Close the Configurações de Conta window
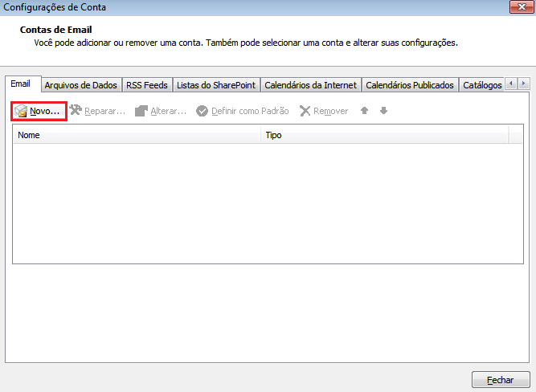The width and height of the screenshot is (536, 392). (522, 7)
